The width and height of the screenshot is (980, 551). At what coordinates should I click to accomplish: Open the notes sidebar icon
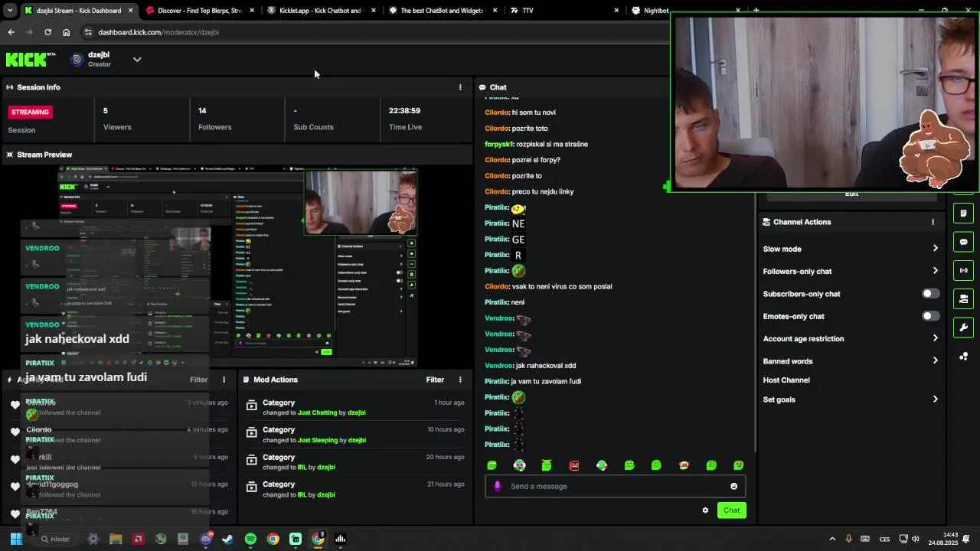963,213
